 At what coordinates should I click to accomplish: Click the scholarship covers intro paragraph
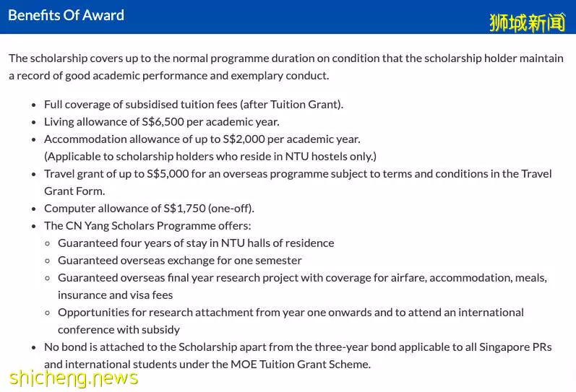tap(286, 67)
